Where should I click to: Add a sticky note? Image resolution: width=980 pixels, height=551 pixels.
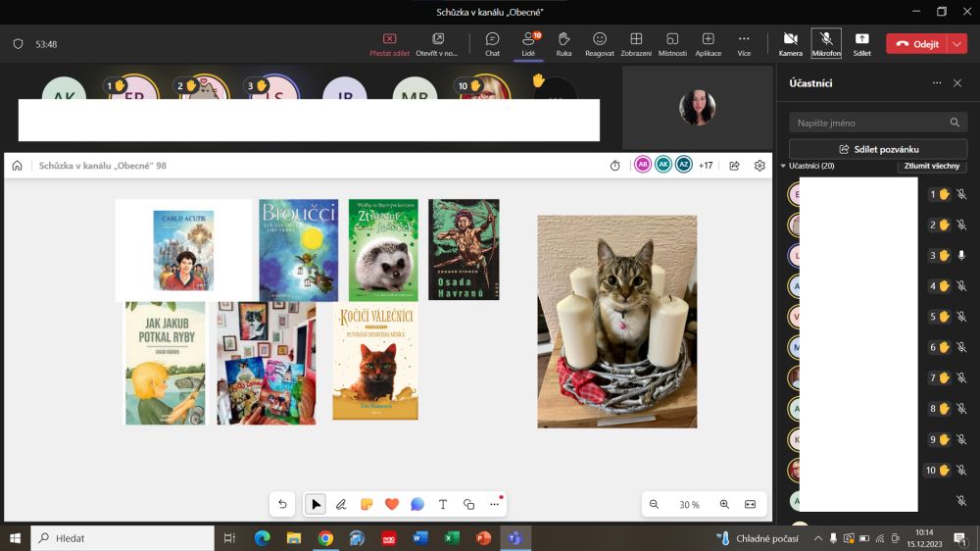tap(367, 504)
